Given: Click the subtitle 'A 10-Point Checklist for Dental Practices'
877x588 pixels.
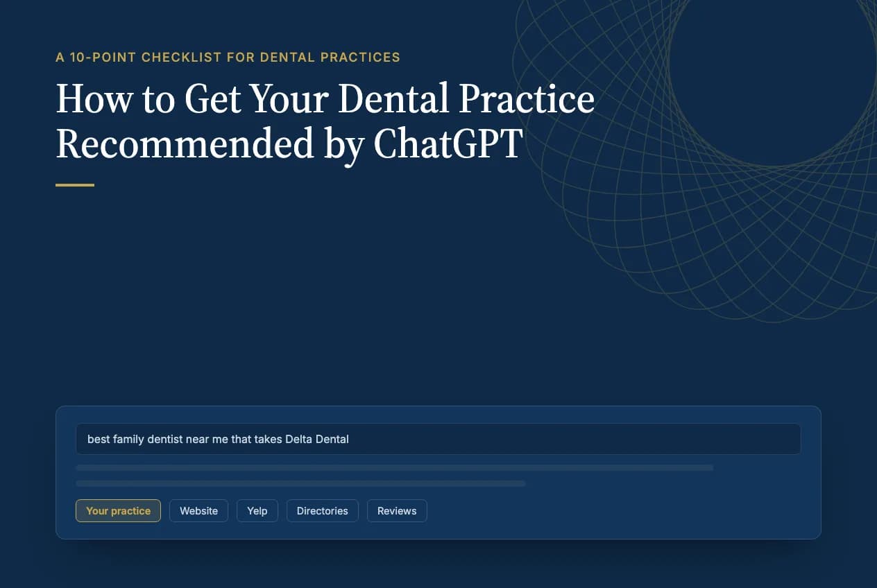Looking at the screenshot, I should pyautogui.click(x=228, y=57).
